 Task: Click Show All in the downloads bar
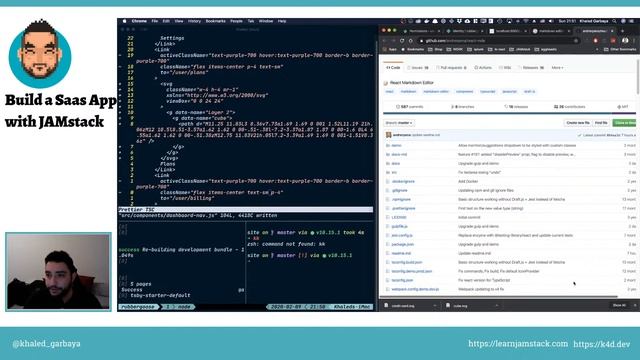(x=619, y=306)
